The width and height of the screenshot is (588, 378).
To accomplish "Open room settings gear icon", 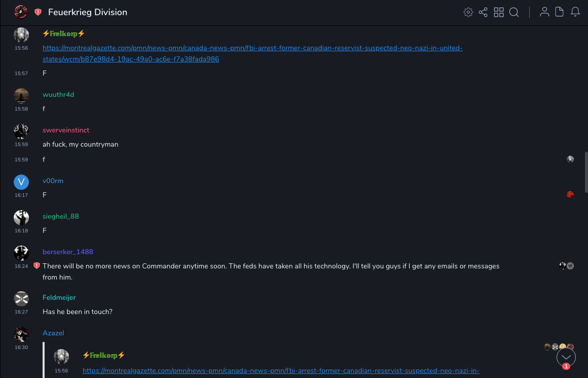I will pos(468,12).
